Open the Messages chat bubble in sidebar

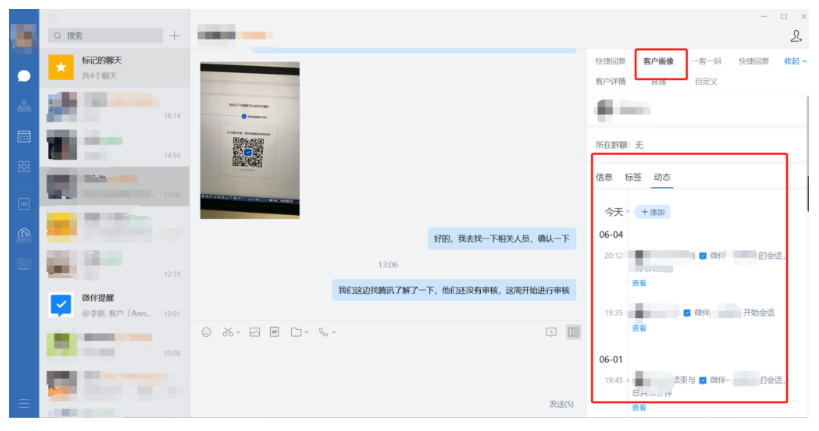click(x=24, y=76)
